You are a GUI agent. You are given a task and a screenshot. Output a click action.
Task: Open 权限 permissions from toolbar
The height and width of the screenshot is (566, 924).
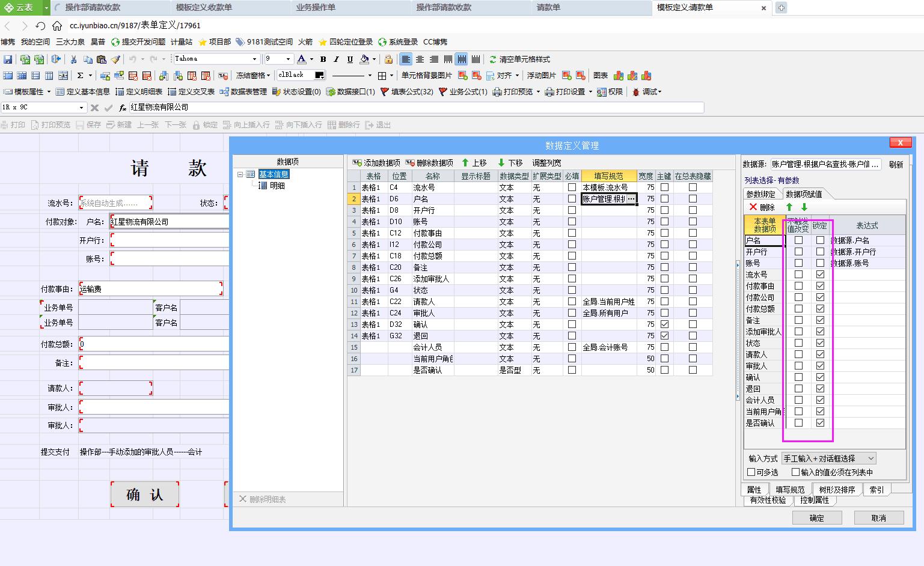coord(610,92)
